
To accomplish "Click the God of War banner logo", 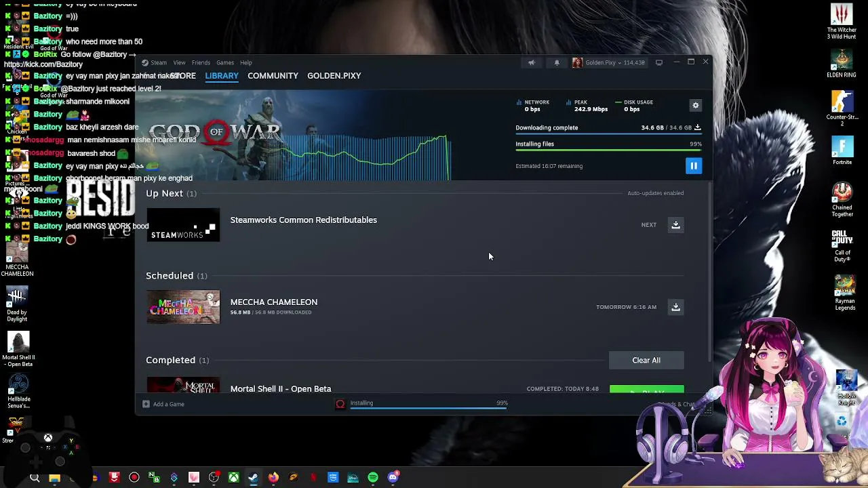I will pyautogui.click(x=214, y=131).
